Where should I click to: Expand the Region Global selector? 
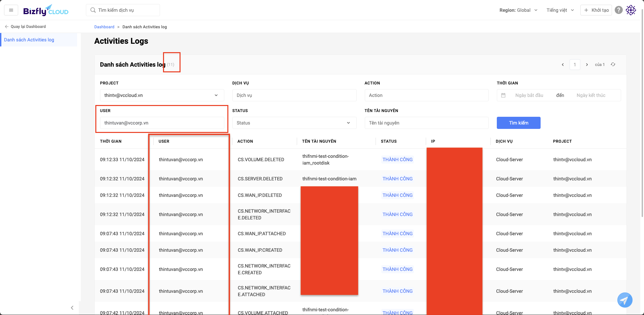[x=518, y=10]
